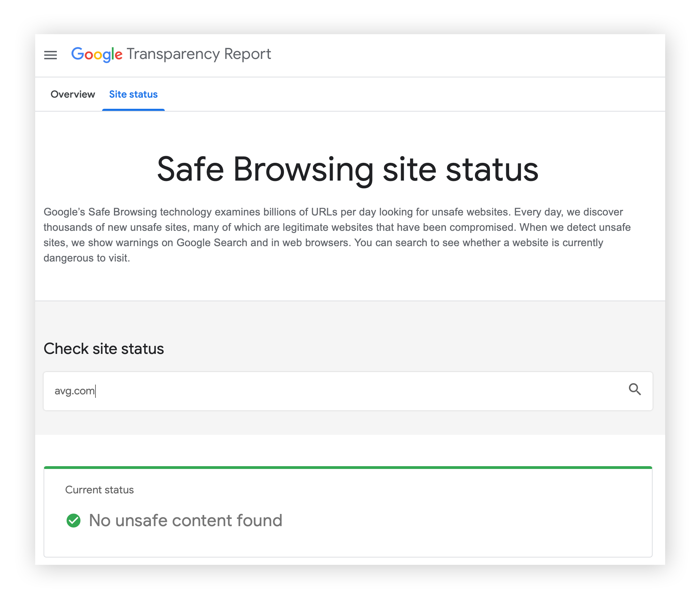Image resolution: width=700 pixels, height=599 pixels.
Task: Click the Google logo
Action: click(x=97, y=54)
